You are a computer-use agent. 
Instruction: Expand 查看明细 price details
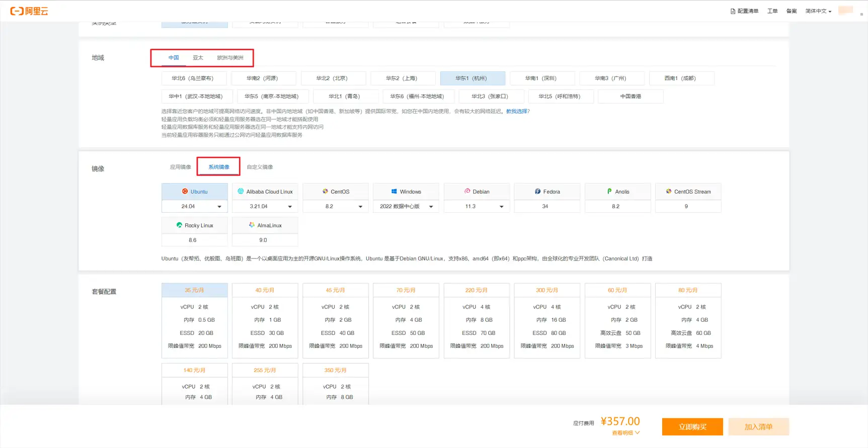pyautogui.click(x=625, y=433)
